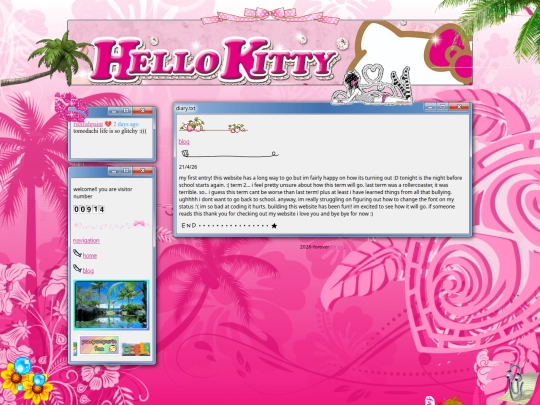
Task: Click the feather icon beside blog in sidebar
Action: (x=77, y=269)
